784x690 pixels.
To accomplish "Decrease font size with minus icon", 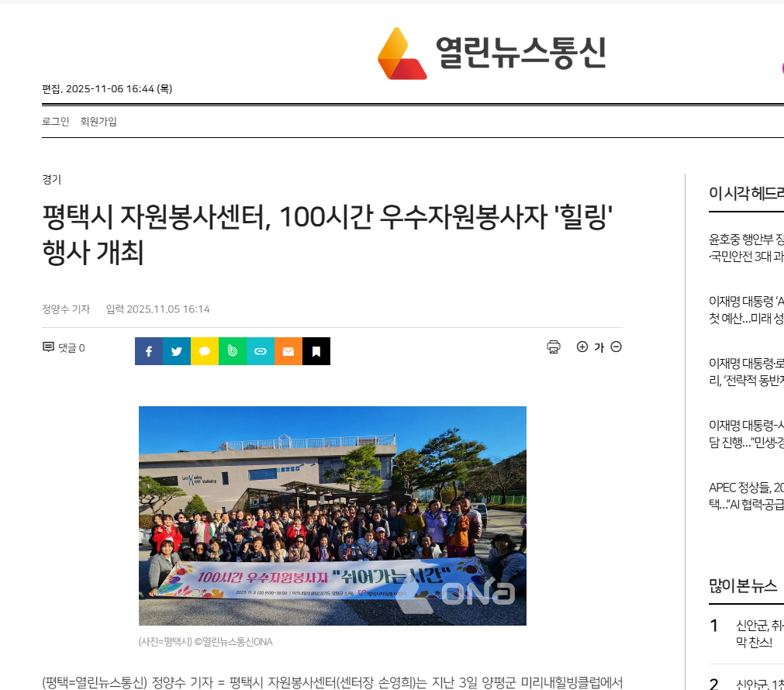I will click(616, 347).
